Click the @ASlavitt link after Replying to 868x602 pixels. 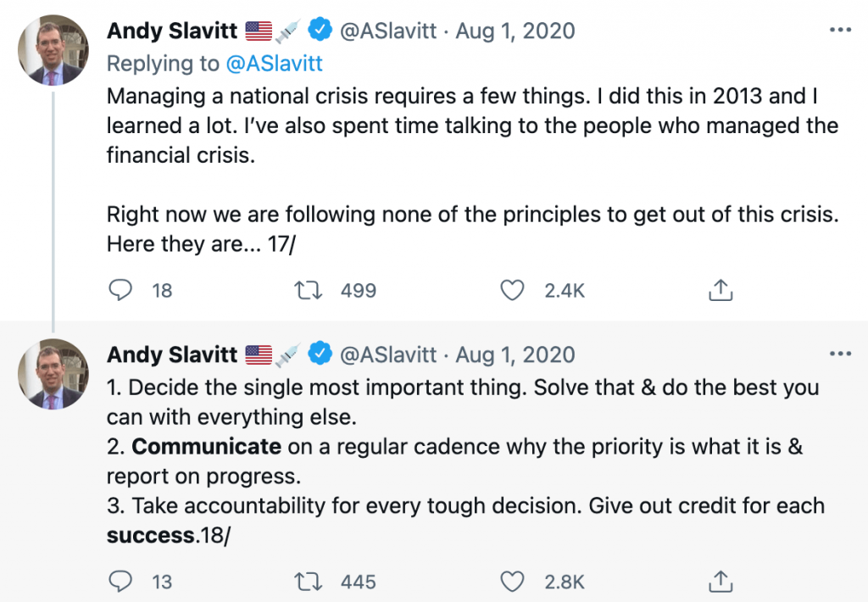(274, 64)
